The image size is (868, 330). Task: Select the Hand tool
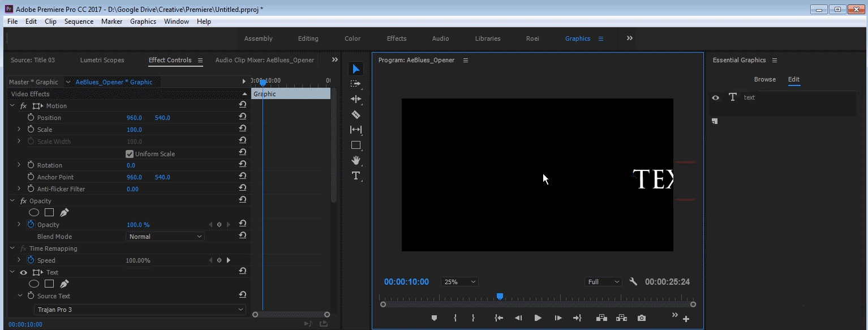[356, 160]
